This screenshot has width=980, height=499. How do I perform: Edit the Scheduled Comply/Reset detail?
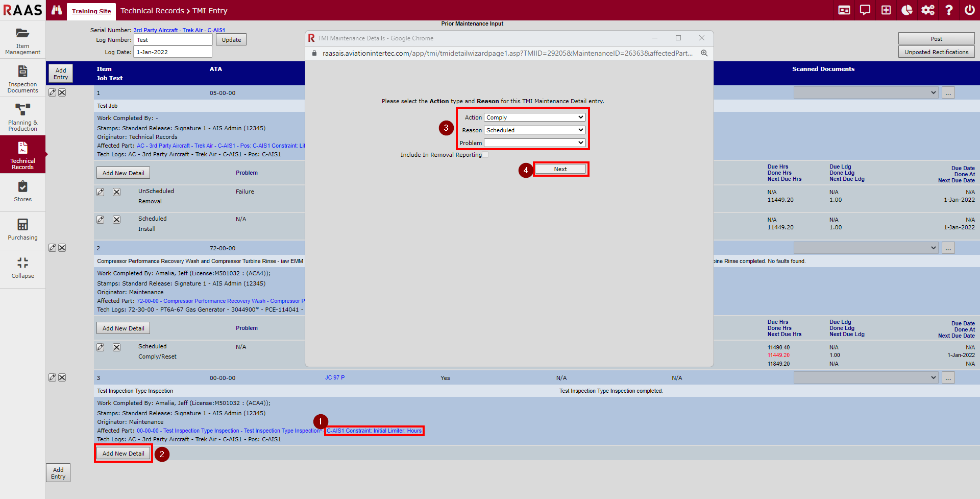point(101,347)
